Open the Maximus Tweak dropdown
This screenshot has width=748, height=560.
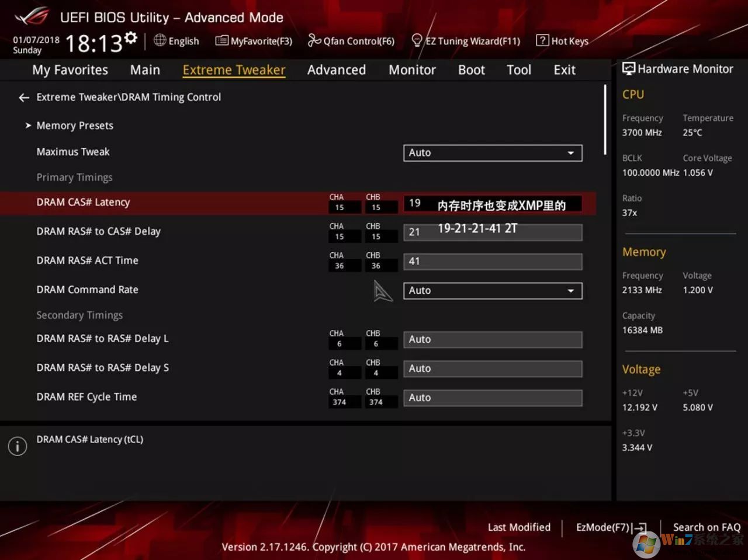(492, 152)
